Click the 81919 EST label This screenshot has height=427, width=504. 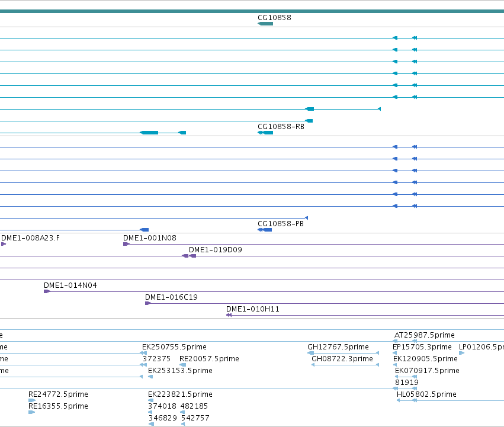point(407,383)
